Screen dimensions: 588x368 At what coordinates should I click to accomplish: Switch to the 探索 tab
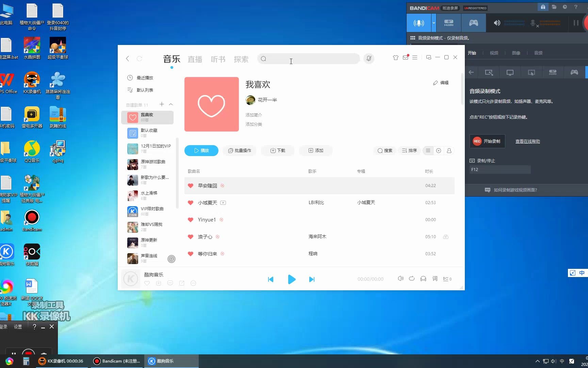(x=241, y=59)
